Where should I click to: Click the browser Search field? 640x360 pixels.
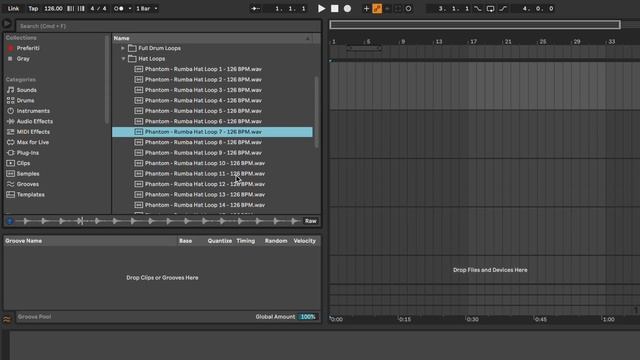168,26
